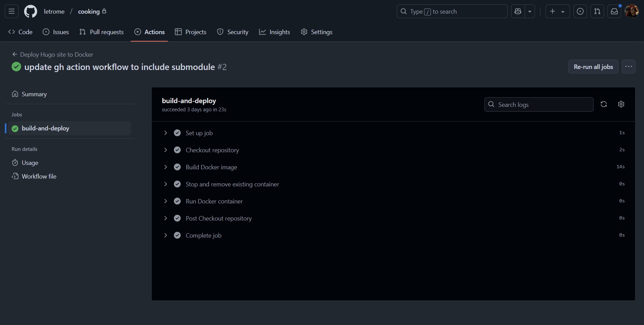Switch to the Pull requests tab

[102, 32]
